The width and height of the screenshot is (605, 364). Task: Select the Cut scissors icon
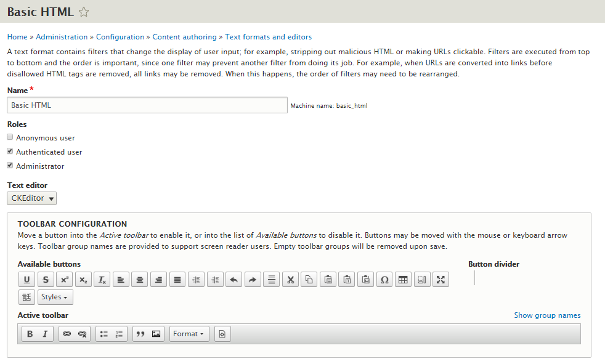291,280
